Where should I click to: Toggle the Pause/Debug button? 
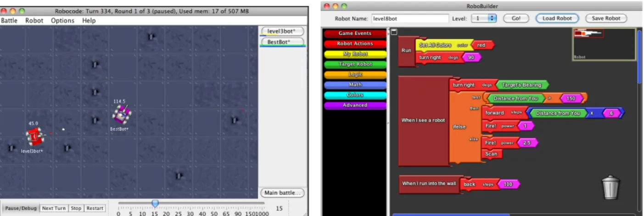21,208
